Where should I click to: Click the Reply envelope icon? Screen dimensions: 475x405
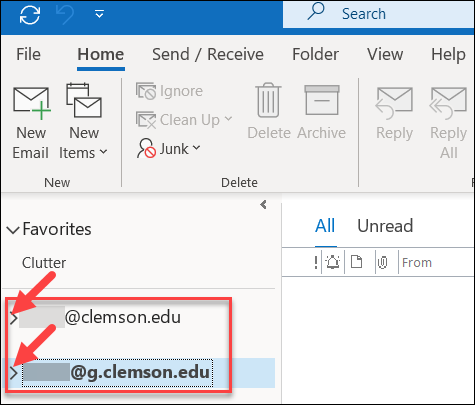click(395, 103)
